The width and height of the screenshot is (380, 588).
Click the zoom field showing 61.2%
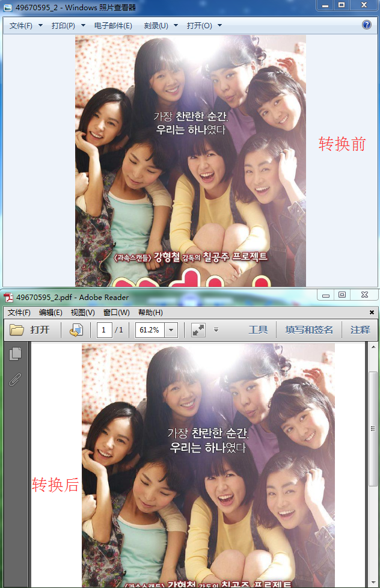[x=149, y=330]
